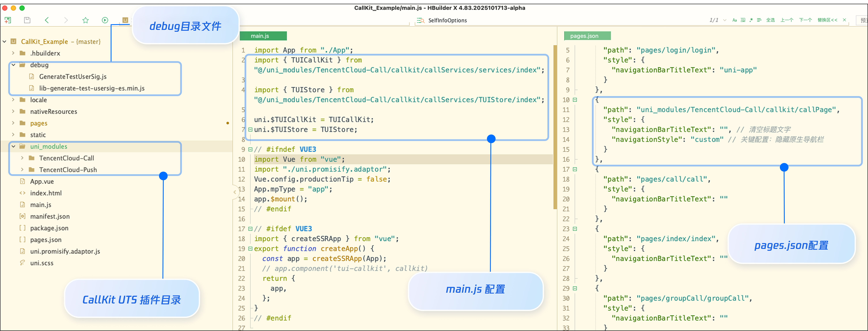Screen dimensions: 868x331
Task: Close the search bar with X
Action: (x=844, y=20)
